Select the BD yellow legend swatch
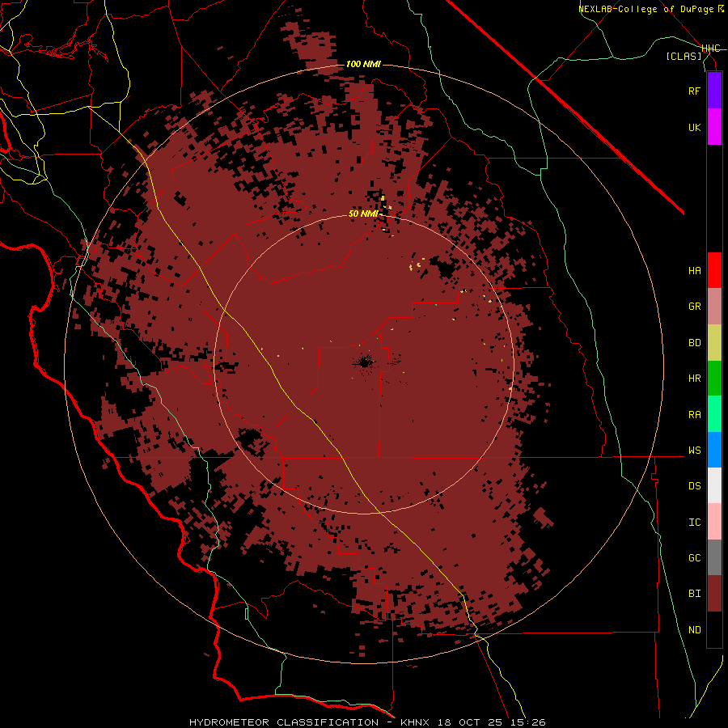 coord(714,343)
